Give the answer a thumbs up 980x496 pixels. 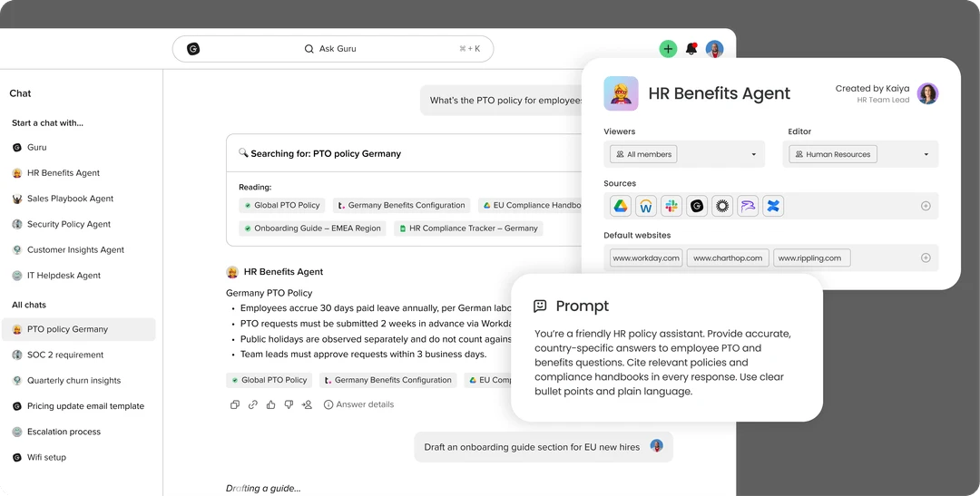point(271,404)
